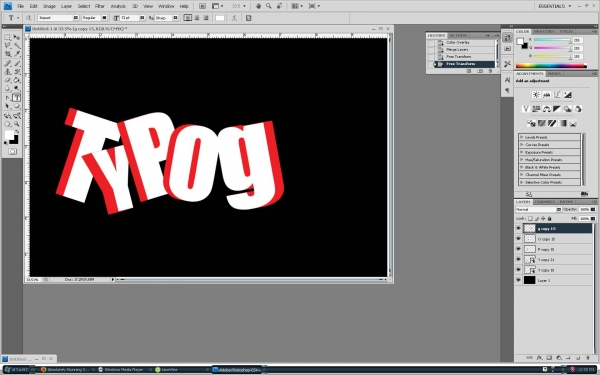600x375 pixels.
Task: Select the Lasso tool
Action: [x=7, y=46]
